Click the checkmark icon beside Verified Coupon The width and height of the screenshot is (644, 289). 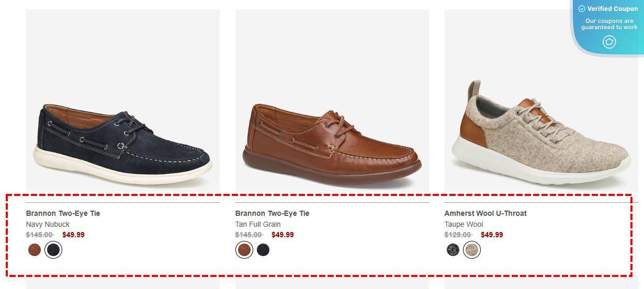(x=581, y=9)
